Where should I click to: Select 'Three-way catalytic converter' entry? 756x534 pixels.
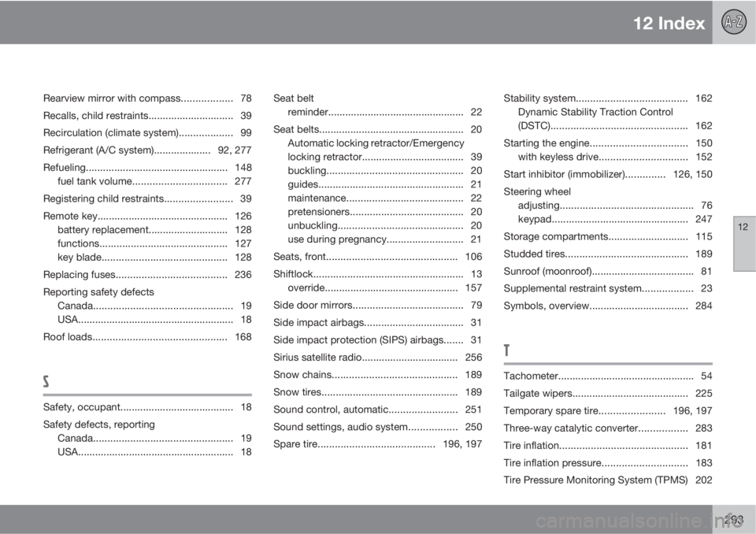[608, 428]
